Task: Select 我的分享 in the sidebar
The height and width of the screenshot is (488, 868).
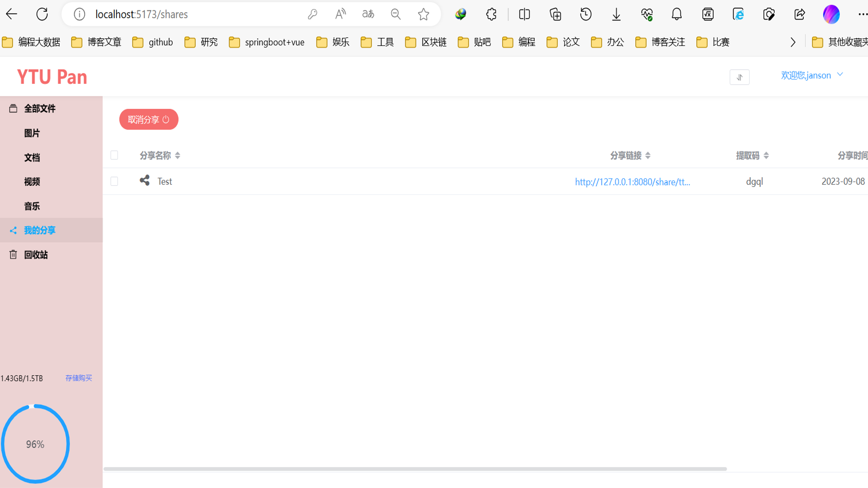Action: coord(51,230)
